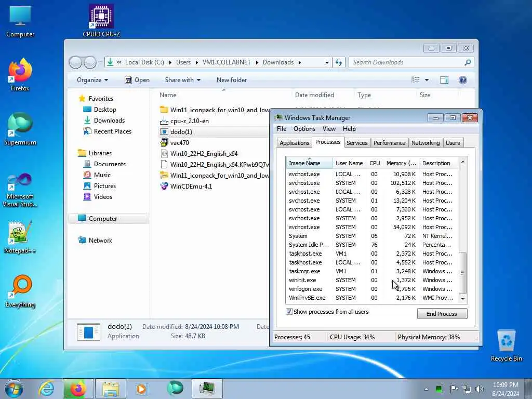Toggle Show processes from all users checkbox

click(x=289, y=312)
